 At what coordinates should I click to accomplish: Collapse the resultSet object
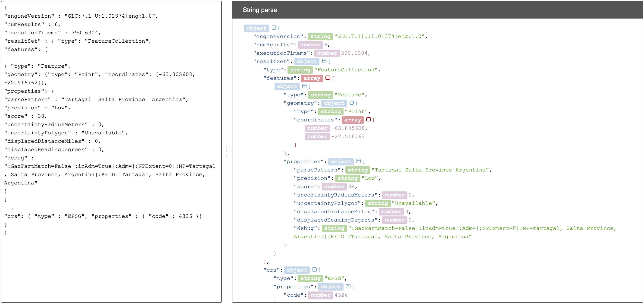pyautogui.click(x=324, y=61)
